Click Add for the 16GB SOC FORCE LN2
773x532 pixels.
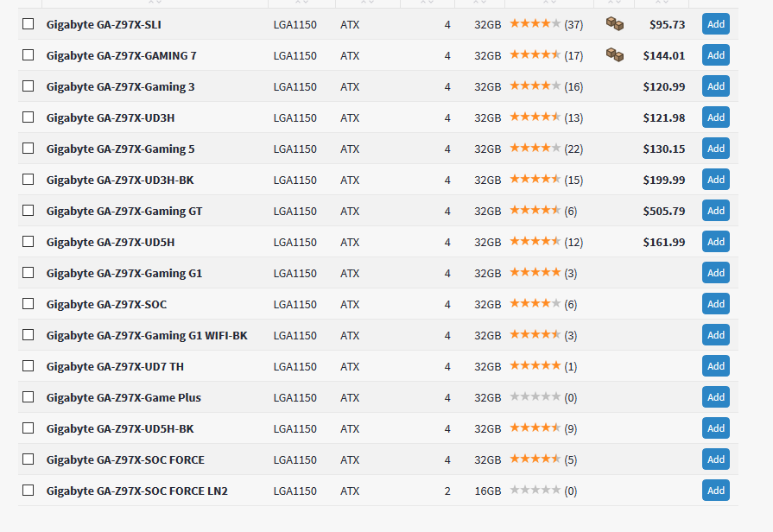(716, 490)
